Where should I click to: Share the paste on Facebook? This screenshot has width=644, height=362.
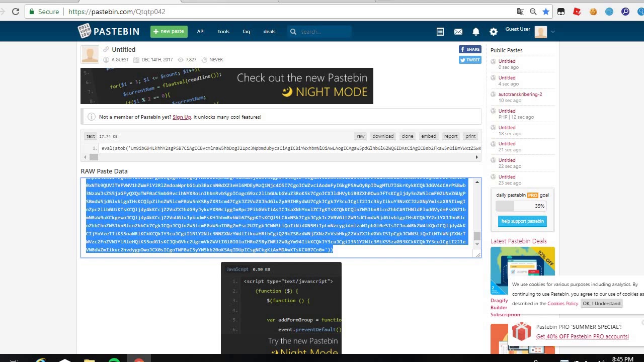tap(470, 49)
